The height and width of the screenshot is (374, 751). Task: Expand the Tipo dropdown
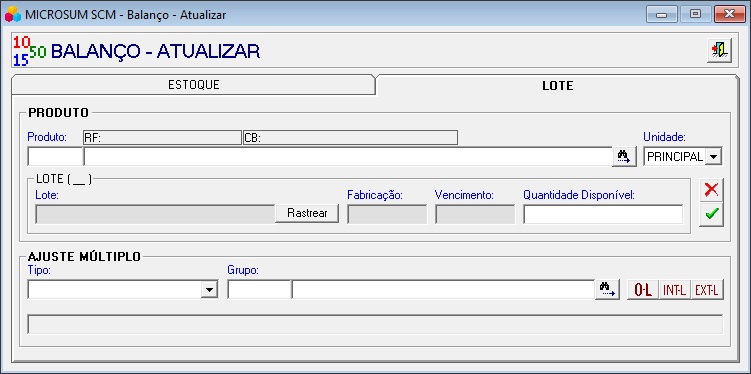(209, 289)
